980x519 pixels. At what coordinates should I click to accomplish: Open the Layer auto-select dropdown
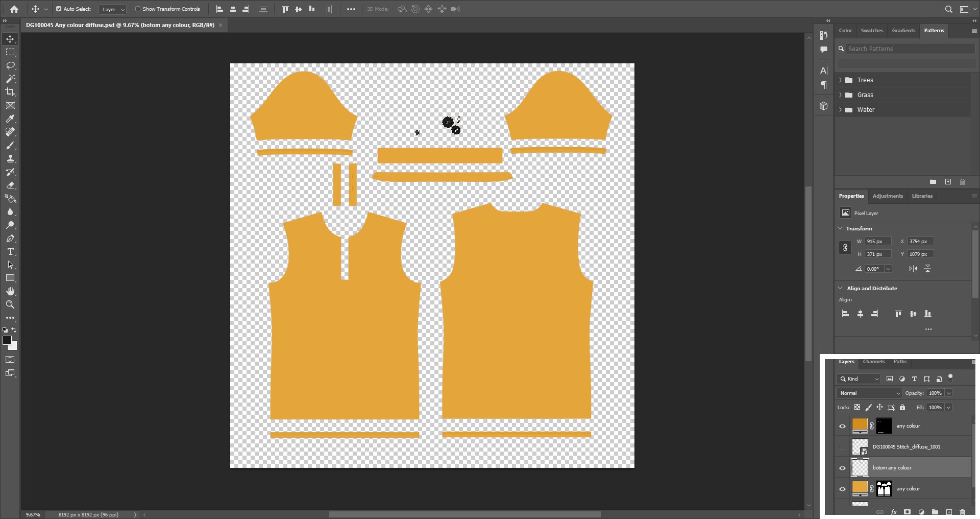(113, 9)
